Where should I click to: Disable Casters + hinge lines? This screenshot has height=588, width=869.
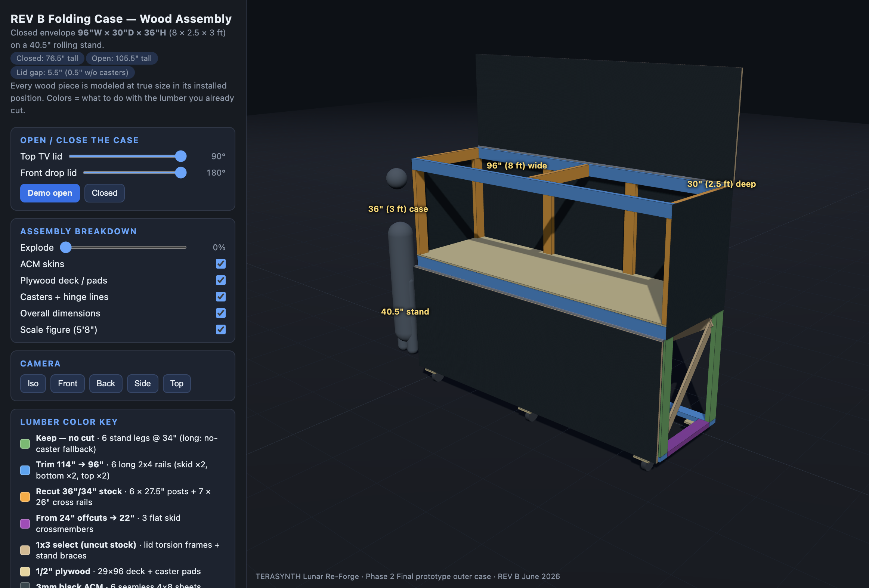(221, 297)
